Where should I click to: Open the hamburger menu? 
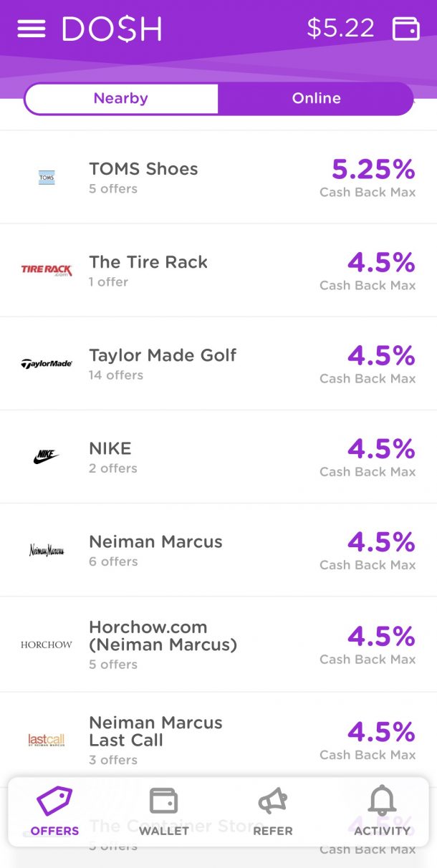pyautogui.click(x=31, y=29)
